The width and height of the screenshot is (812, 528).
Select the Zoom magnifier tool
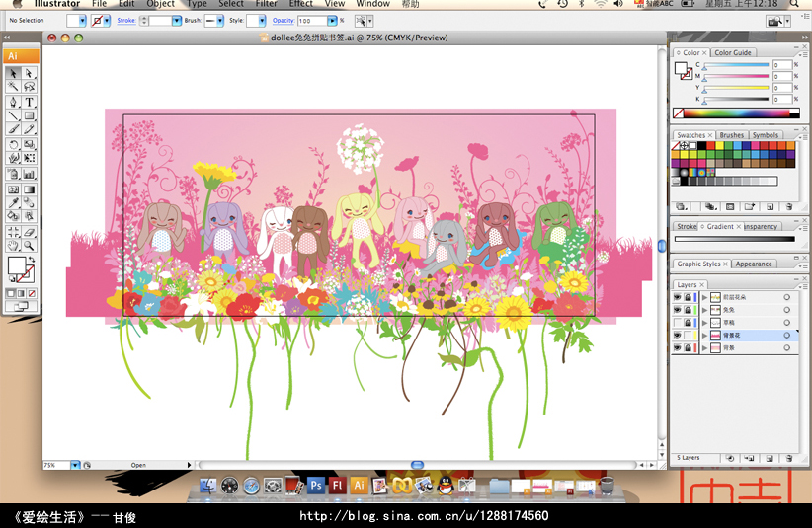29,246
